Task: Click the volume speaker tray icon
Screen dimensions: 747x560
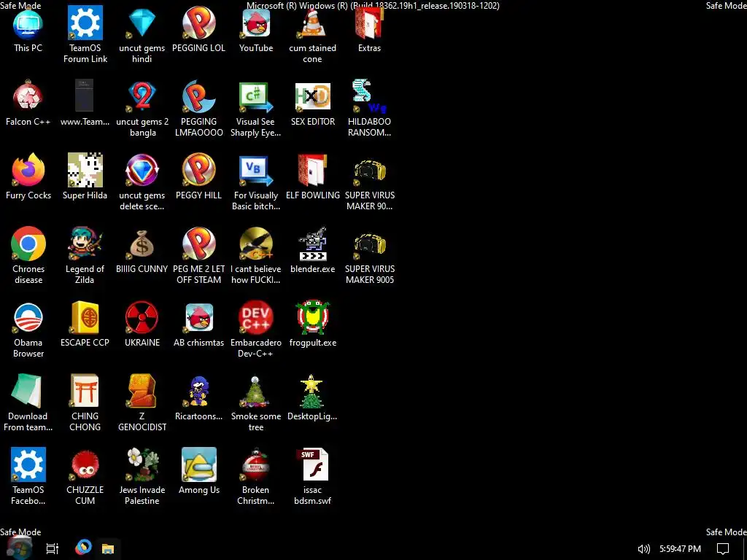Action: click(643, 549)
